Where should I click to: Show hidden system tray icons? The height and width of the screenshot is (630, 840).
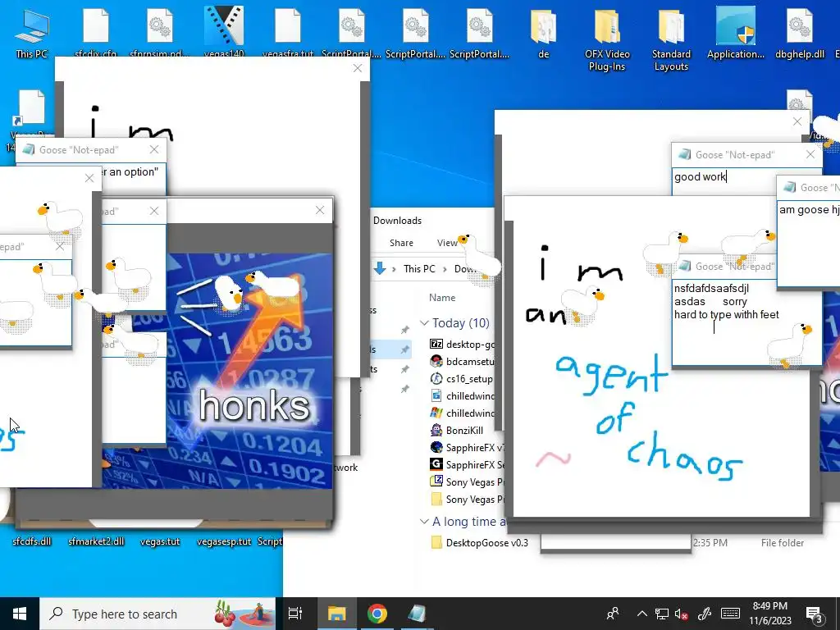click(x=641, y=614)
